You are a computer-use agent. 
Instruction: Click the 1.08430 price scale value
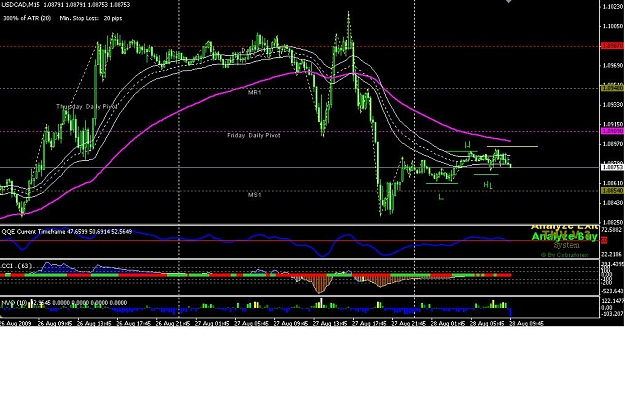(613, 203)
